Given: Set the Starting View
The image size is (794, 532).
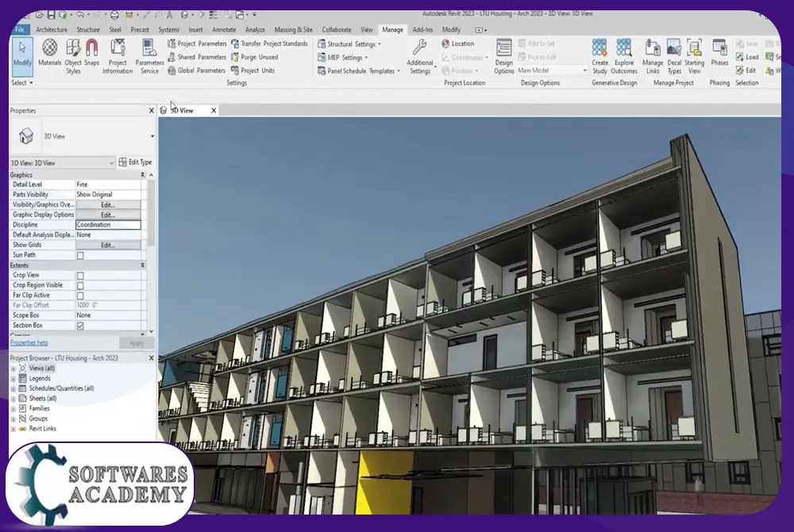Looking at the screenshot, I should [694, 56].
